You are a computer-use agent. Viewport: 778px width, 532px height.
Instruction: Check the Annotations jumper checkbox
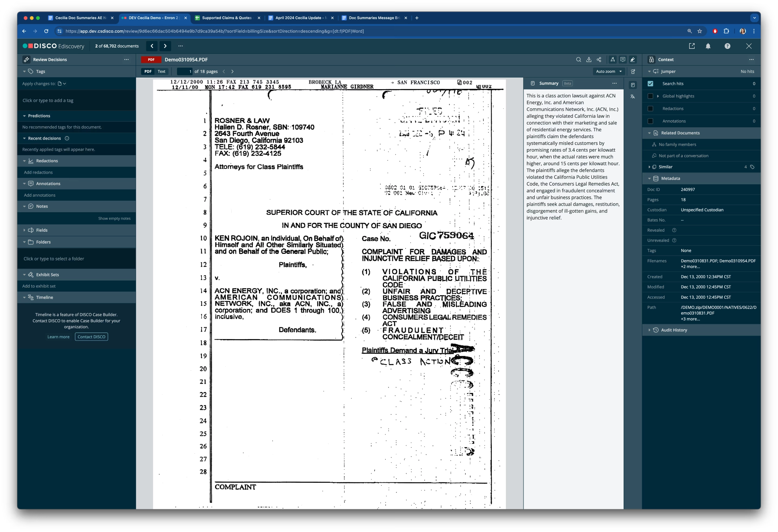coord(650,121)
